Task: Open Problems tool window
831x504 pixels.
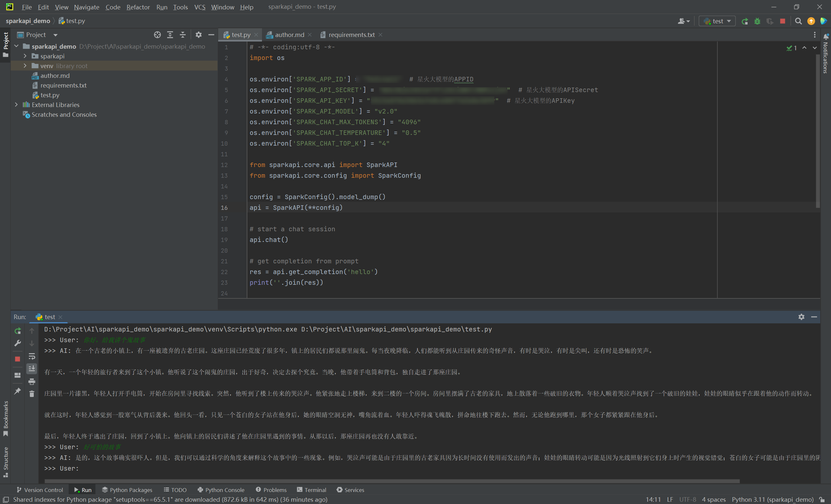Action: pyautogui.click(x=271, y=490)
